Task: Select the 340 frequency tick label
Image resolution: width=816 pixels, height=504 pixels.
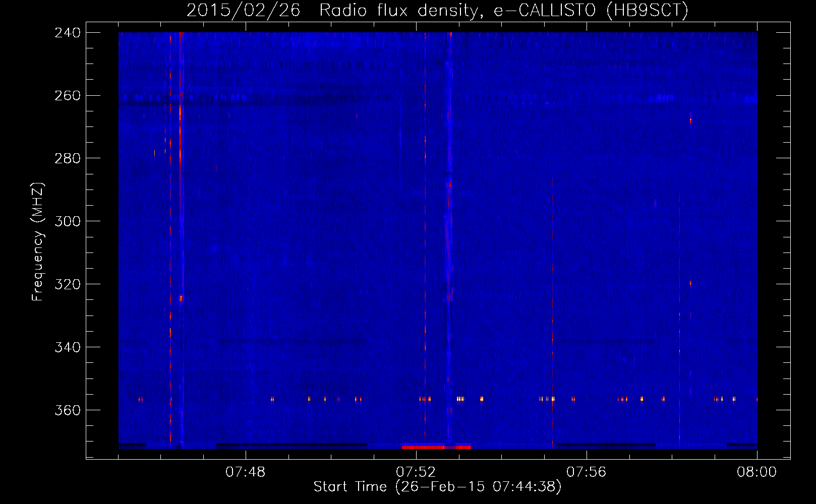Action: (68, 347)
